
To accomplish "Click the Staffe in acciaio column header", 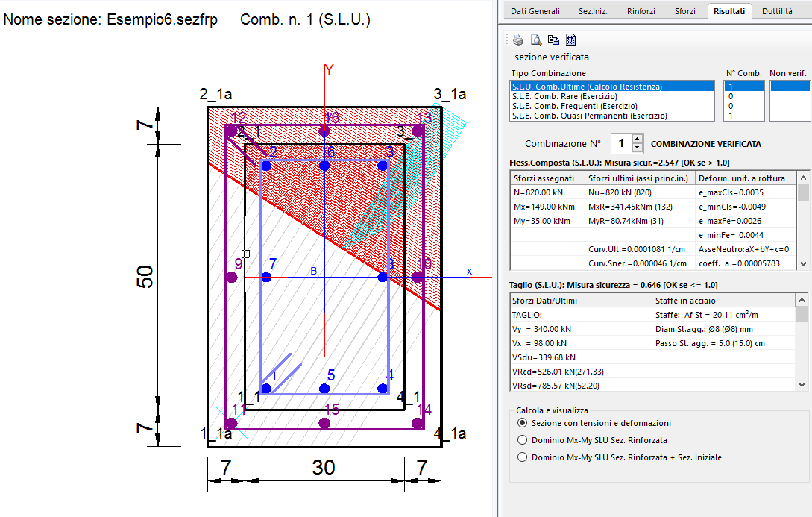I will [723, 301].
